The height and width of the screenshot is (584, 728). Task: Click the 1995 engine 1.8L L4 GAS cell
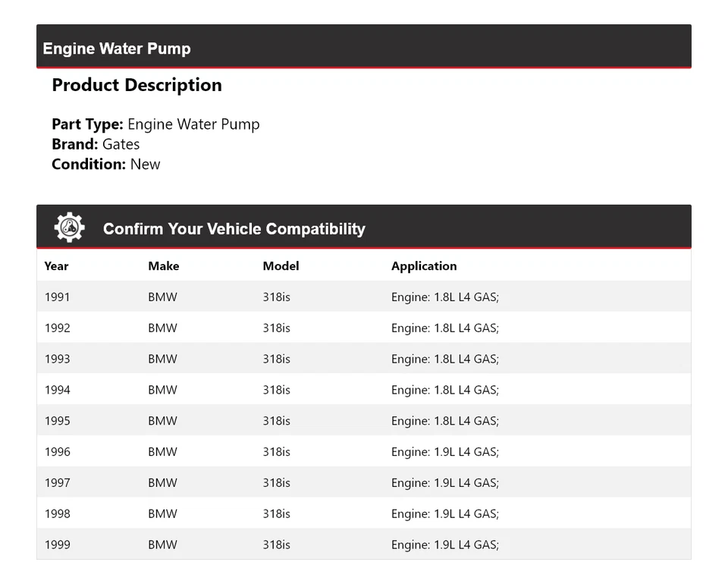[x=444, y=422]
